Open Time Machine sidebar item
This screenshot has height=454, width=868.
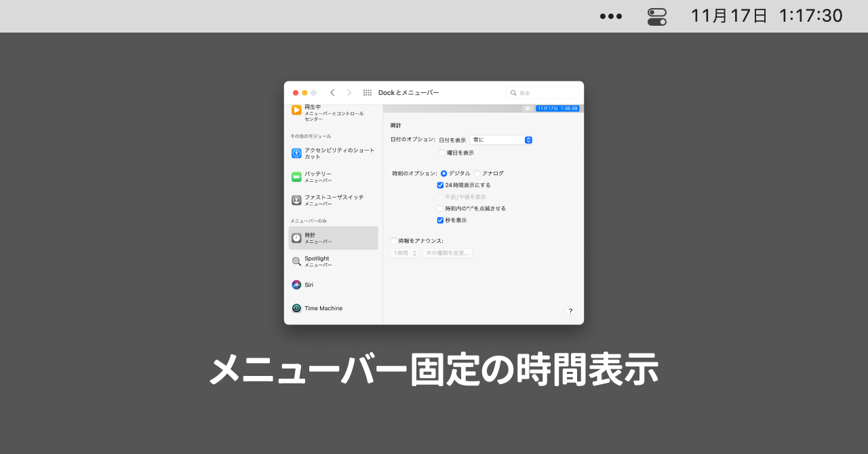323,308
